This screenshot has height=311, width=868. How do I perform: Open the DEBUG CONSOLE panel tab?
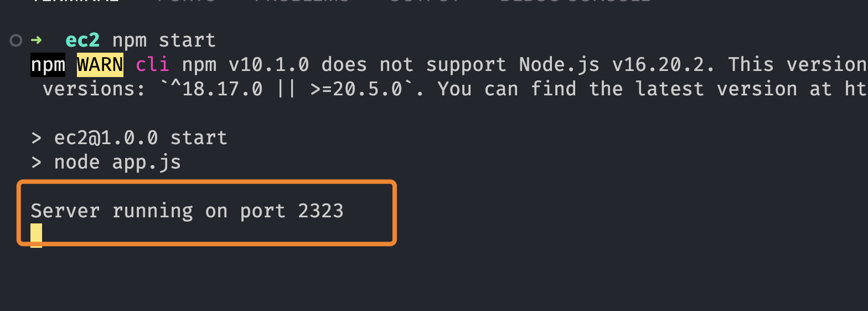[x=575, y=2]
